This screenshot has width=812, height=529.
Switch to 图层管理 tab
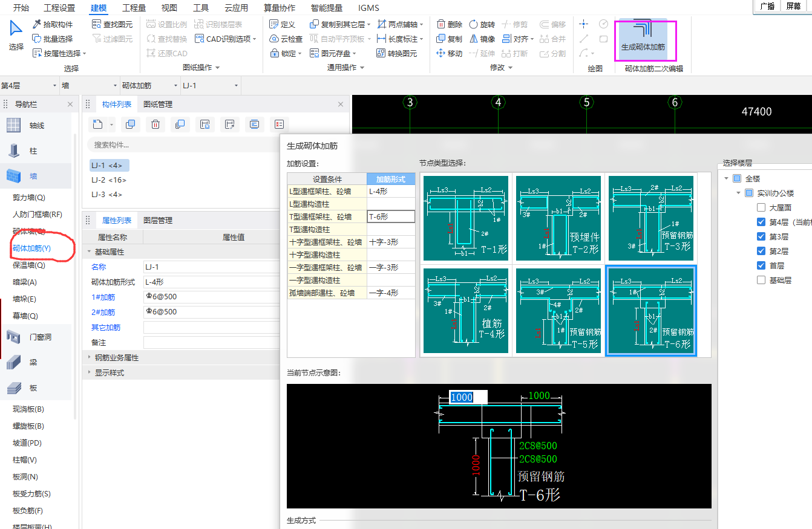157,220
